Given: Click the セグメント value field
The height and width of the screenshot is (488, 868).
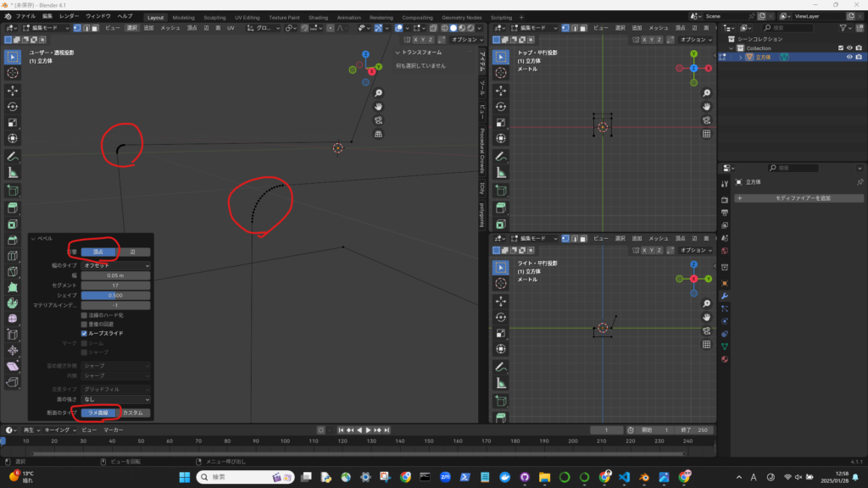Looking at the screenshot, I should click(116, 286).
